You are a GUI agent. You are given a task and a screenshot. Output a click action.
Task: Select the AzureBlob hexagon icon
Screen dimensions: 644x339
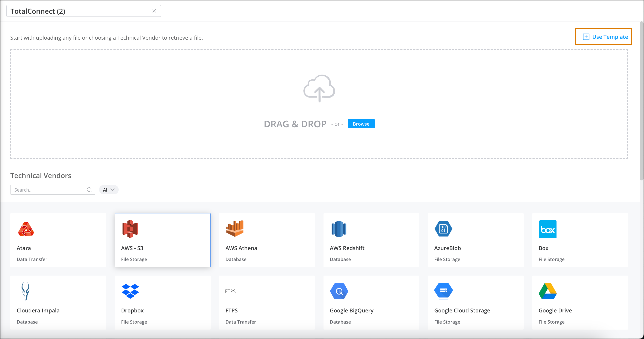coord(443,229)
